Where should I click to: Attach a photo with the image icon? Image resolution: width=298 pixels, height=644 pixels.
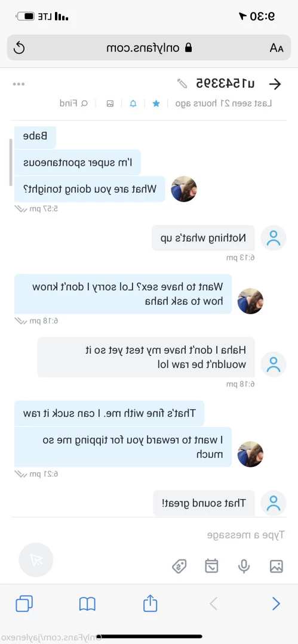click(x=276, y=566)
